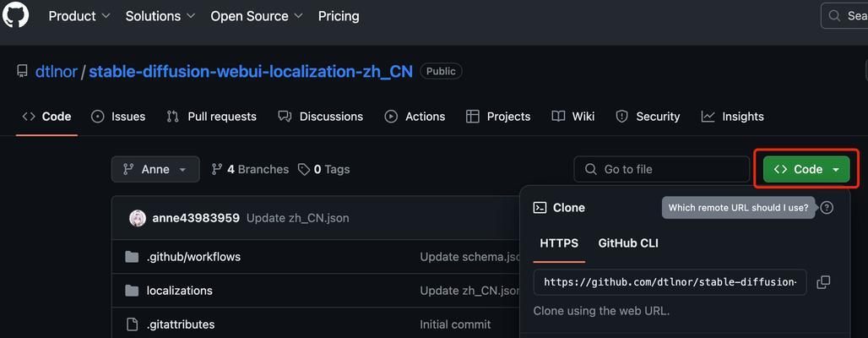Open the Anne branch selector dropdown
This screenshot has width=868, height=338.
(155, 169)
